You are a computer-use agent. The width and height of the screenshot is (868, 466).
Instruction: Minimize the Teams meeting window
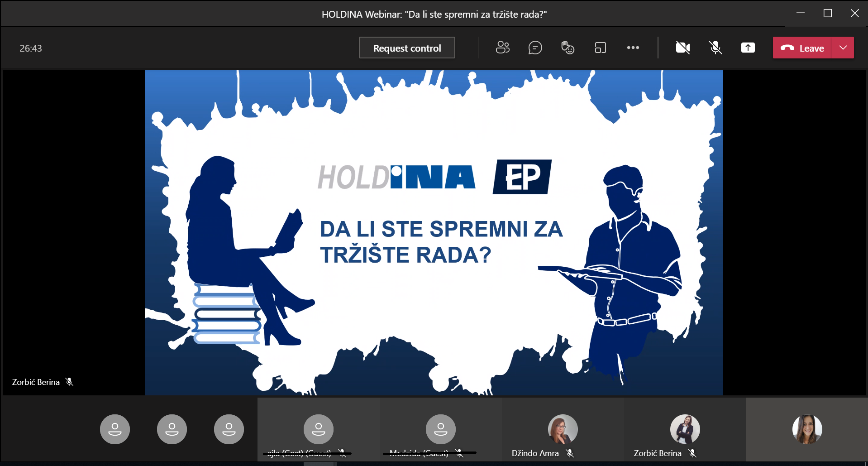801,13
